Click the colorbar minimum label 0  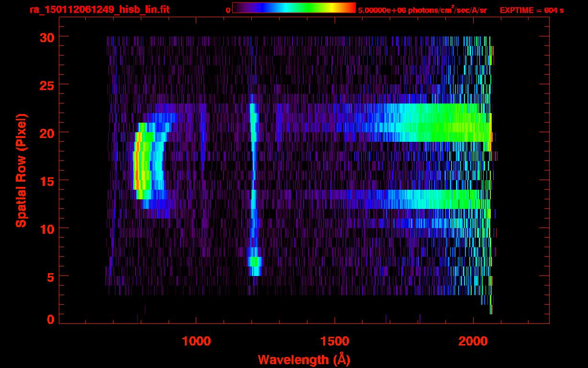click(x=228, y=11)
